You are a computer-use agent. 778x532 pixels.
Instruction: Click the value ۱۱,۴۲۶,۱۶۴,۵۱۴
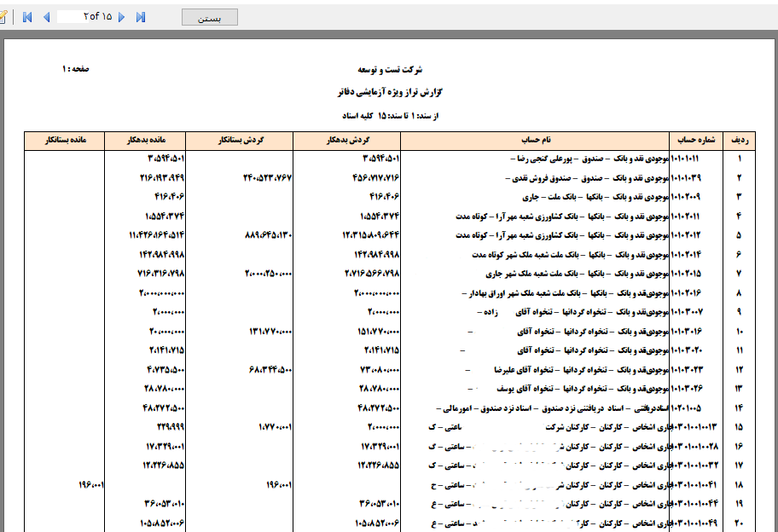pyautogui.click(x=157, y=235)
